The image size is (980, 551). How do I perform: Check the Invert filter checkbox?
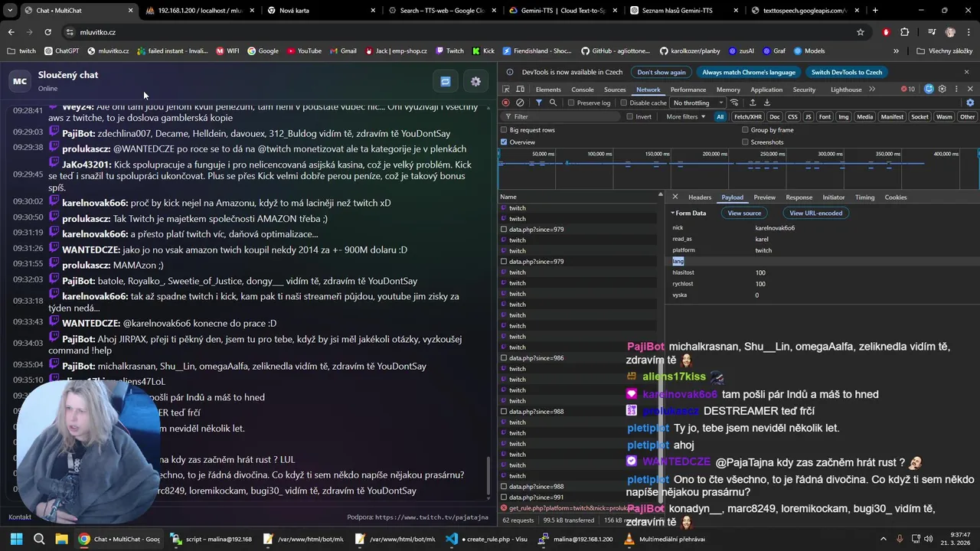point(630,117)
